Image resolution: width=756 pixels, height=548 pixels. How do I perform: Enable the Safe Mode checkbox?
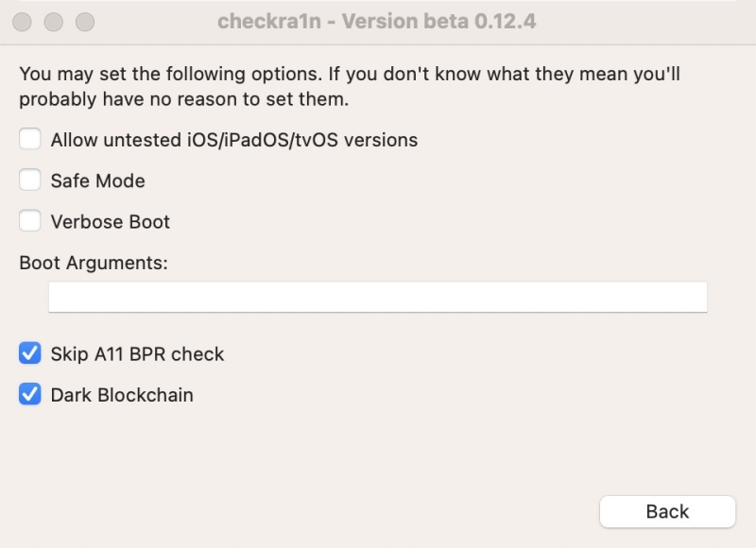[29, 180]
